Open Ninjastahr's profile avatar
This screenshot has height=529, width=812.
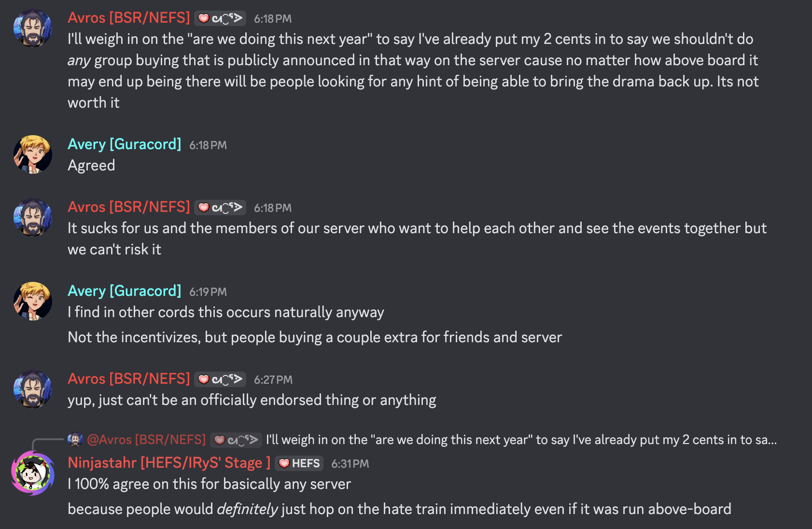click(32, 473)
